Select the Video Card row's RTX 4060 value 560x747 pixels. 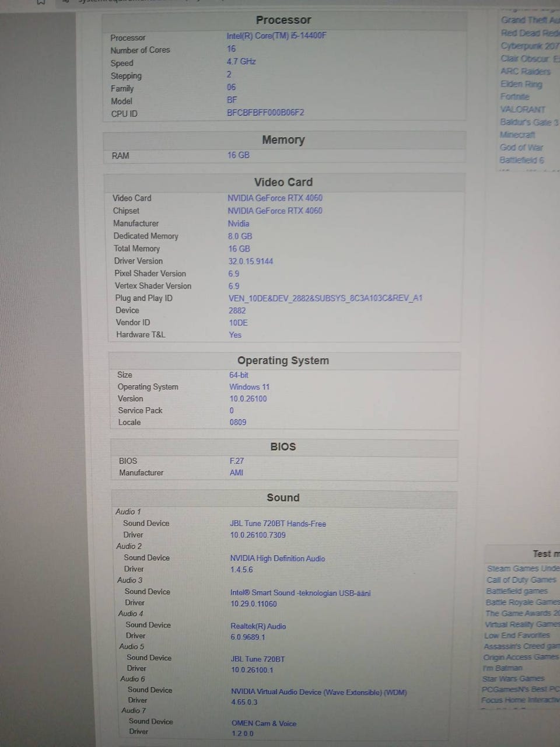coord(275,198)
